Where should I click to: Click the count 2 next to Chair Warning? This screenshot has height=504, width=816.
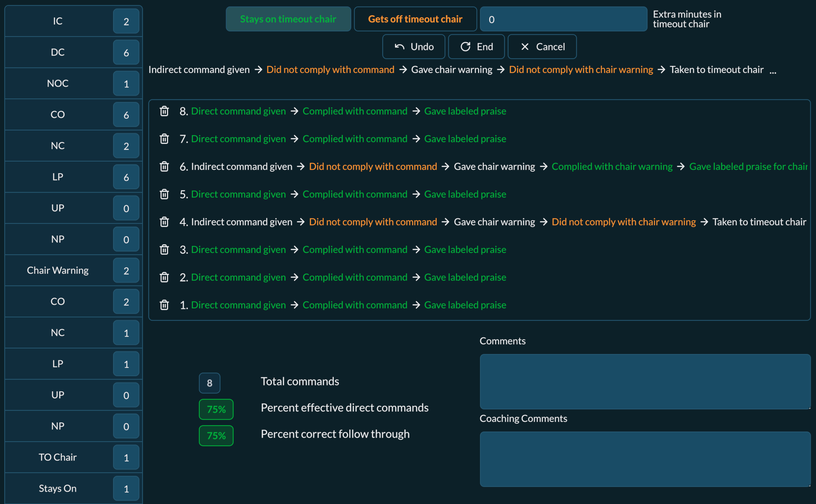point(126,270)
